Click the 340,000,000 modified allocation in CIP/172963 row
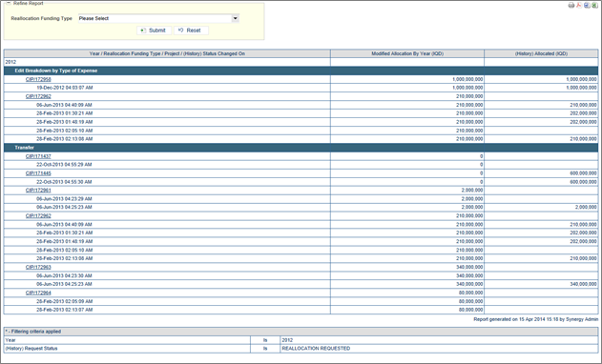602x364 pixels. click(469, 267)
